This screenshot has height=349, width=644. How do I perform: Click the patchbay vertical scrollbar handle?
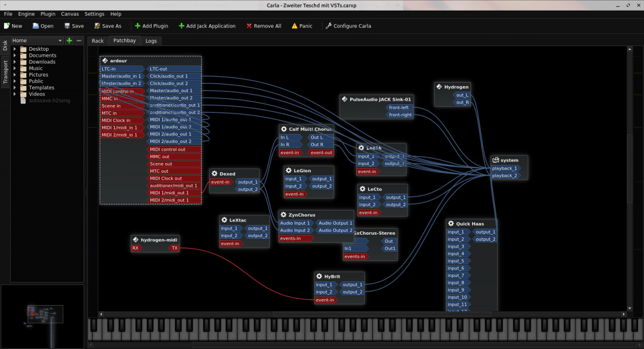[629, 169]
